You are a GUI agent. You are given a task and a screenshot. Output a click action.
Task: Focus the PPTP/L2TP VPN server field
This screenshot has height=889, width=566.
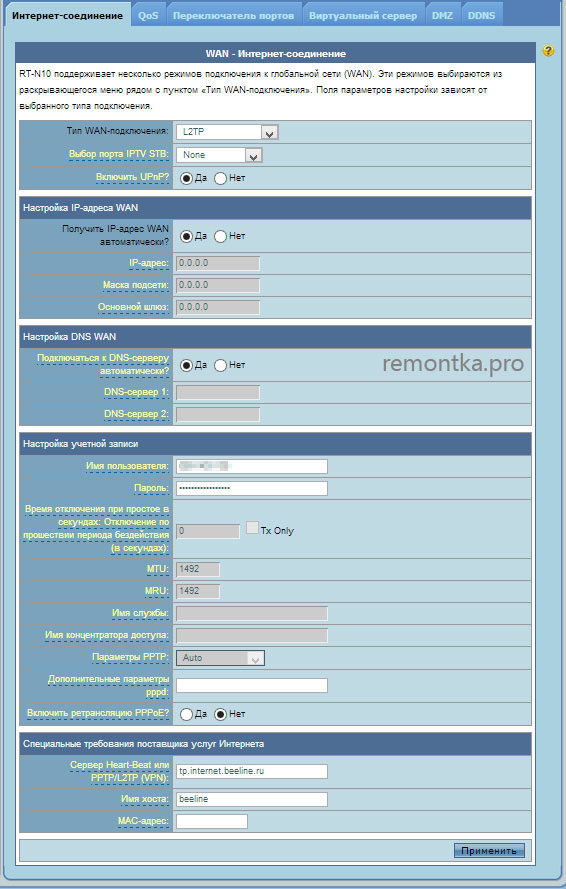252,771
